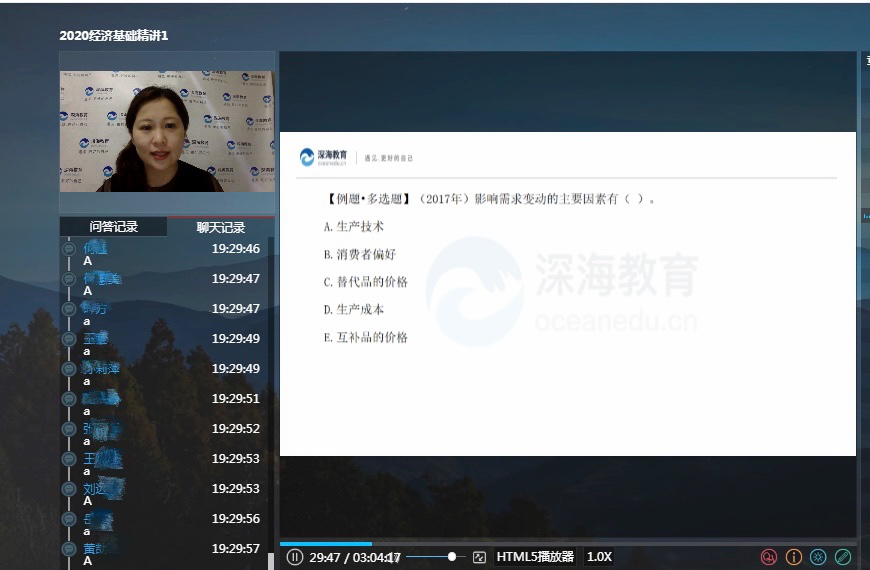Viewport: 870px width, 570px height.
Task: Click the orange info icon
Action: click(794, 557)
